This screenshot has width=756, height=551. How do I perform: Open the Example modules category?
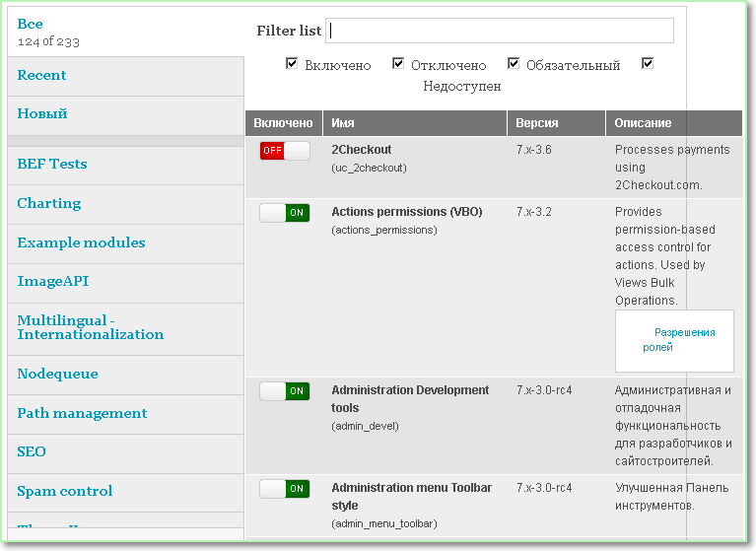click(x=81, y=243)
